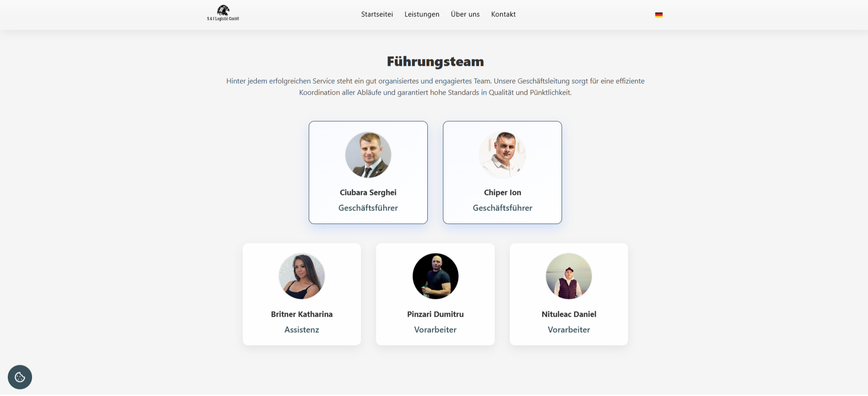The height and width of the screenshot is (396, 868).
Task: Click the Führungsteam heading
Action: (x=436, y=61)
